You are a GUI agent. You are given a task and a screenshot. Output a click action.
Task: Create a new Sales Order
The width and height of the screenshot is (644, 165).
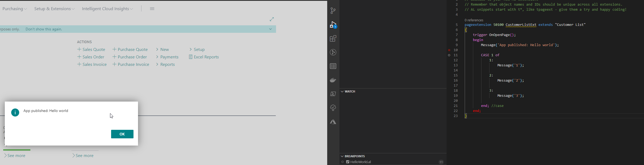tap(91, 57)
